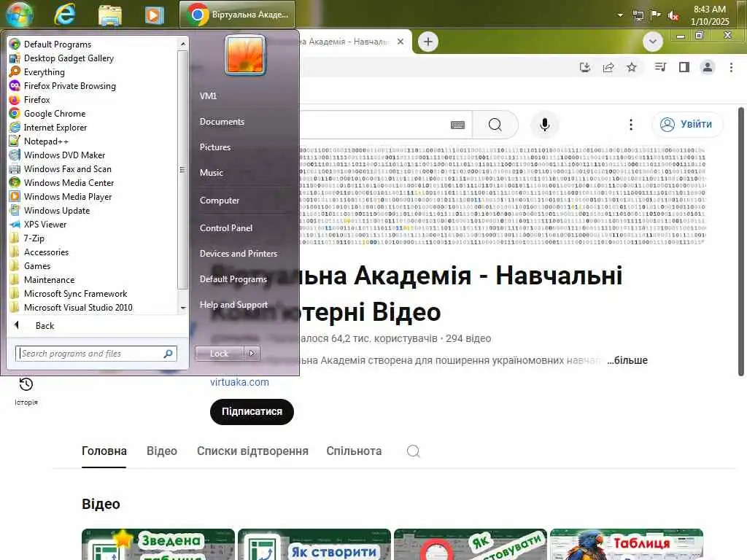Screen dimensions: 747x560
Task: Open Windows Explorer folder icon in taskbar
Action: (x=110, y=15)
